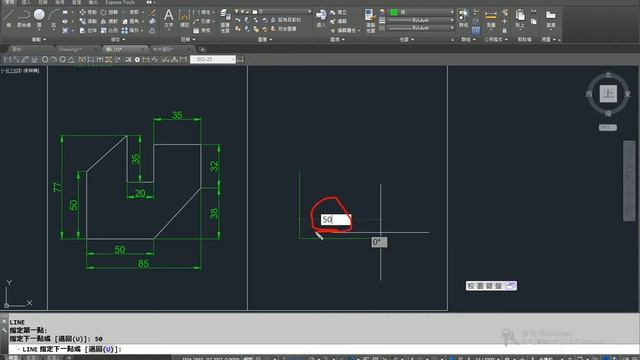The height and width of the screenshot is (360, 640).
Task: Expand the Draw (繪製) panel
Action: (x=39, y=40)
